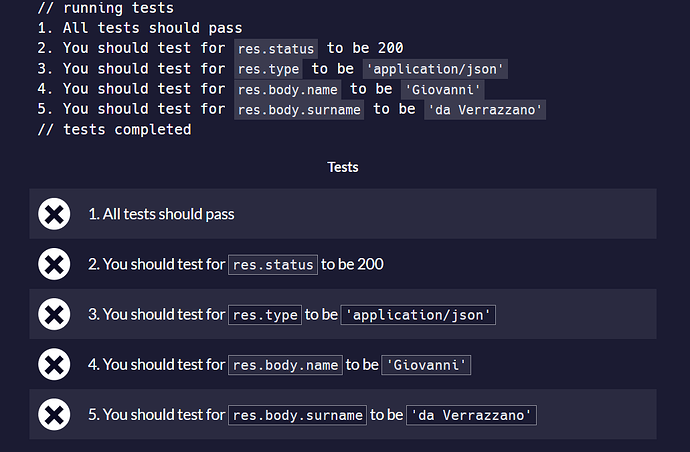Click 'application/json' snippet in console output
This screenshot has height=452, width=690.
[x=435, y=69]
